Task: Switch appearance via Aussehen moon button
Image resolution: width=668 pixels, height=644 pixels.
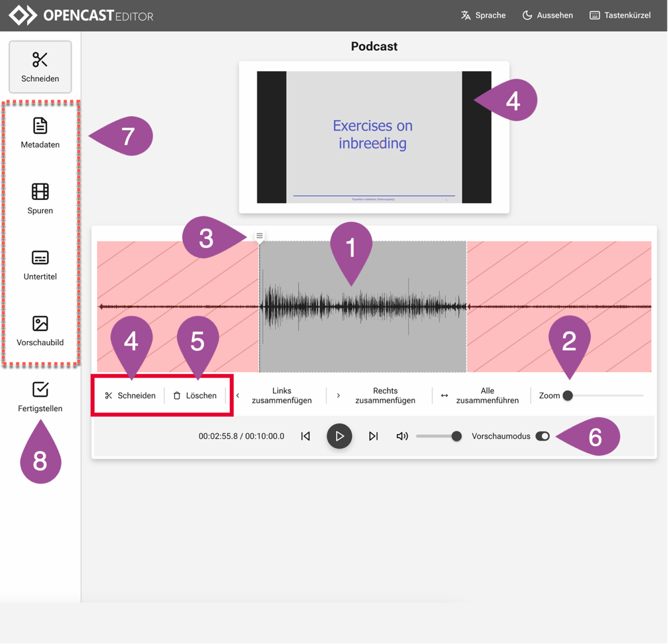Action: click(x=547, y=15)
